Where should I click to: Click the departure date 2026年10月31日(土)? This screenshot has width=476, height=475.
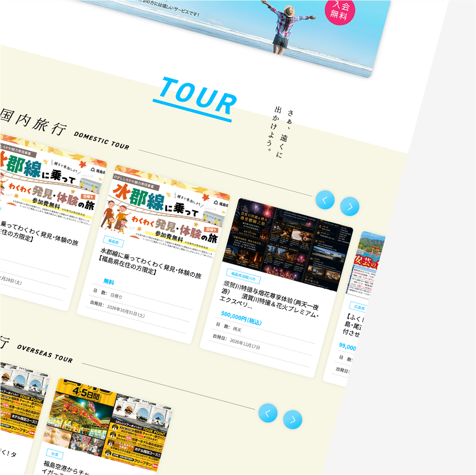(x=126, y=311)
